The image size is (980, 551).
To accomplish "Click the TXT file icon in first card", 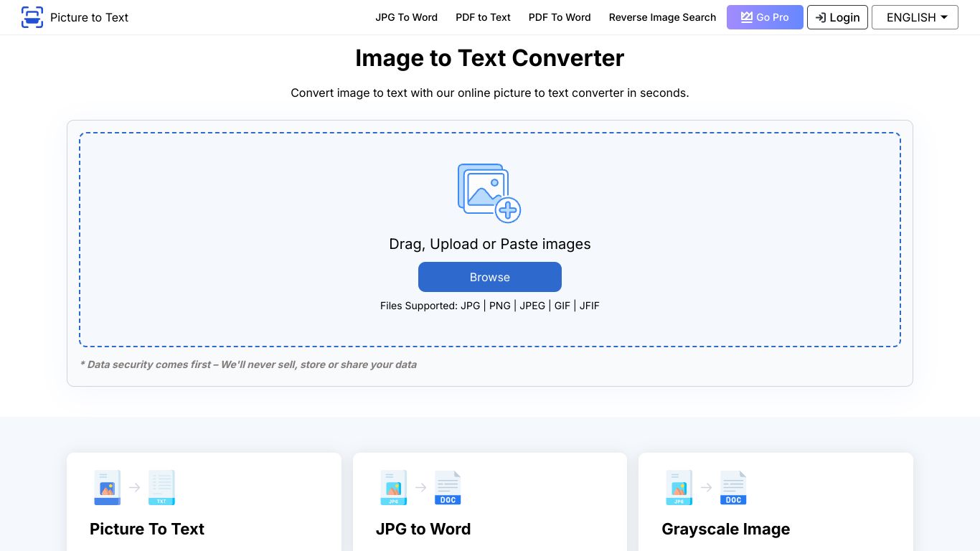I will [161, 488].
